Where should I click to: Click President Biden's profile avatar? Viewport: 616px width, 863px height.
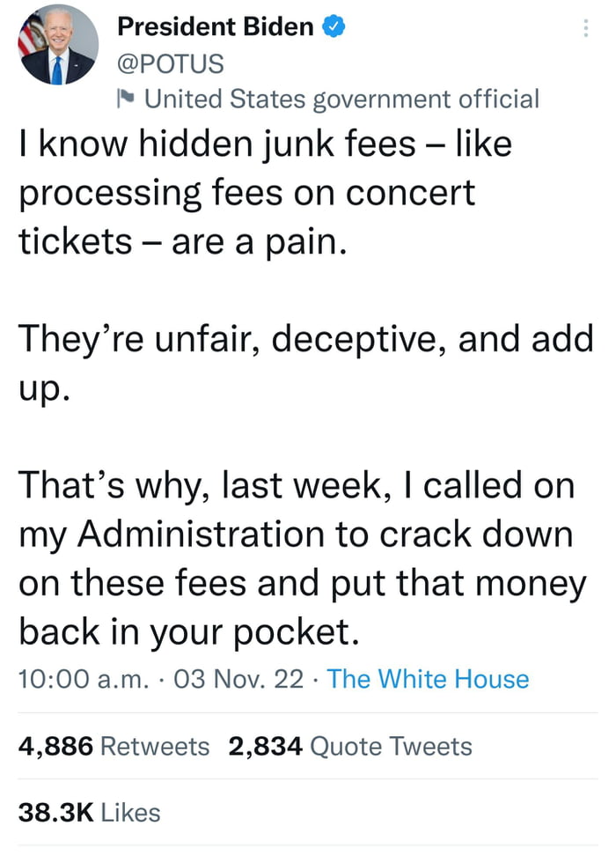pos(57,44)
